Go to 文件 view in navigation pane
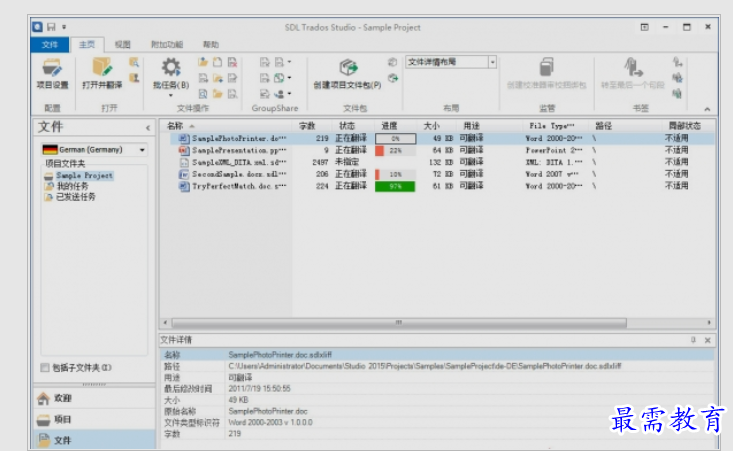Viewport: 733px width, 451px height. [94, 440]
